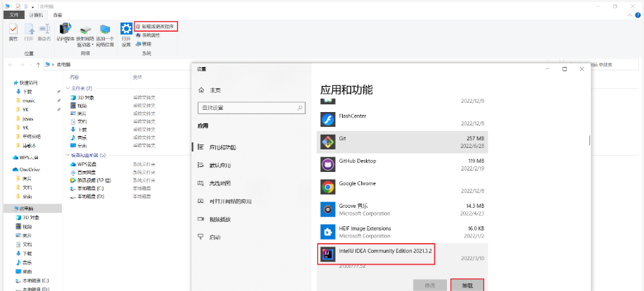This screenshot has width=644, height=291.
Task: Click the 卸载 button for IntelliJ IDEA
Action: pos(467,285)
